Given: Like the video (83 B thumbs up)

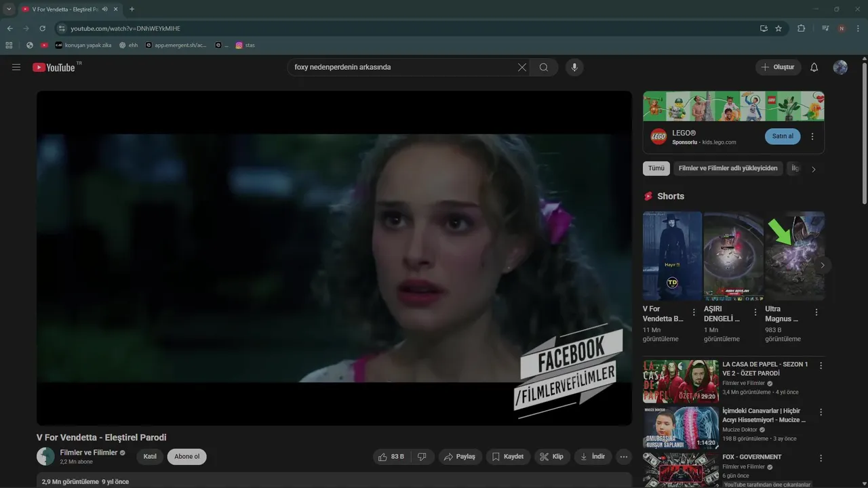Looking at the screenshot, I should (391, 457).
